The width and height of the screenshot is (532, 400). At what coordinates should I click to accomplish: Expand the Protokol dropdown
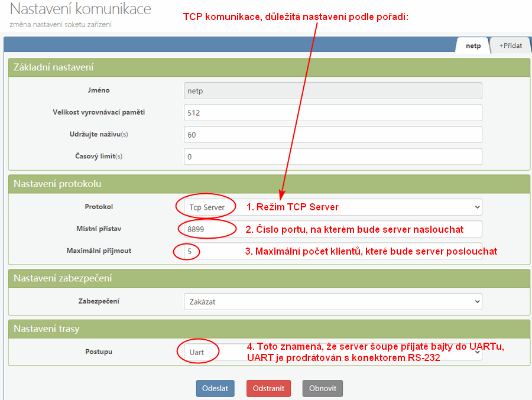coord(333,207)
